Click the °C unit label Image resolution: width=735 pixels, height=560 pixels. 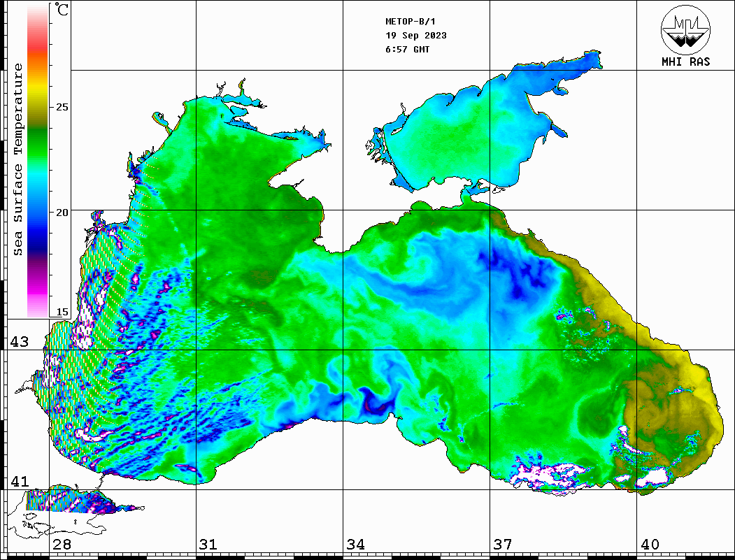click(62, 9)
